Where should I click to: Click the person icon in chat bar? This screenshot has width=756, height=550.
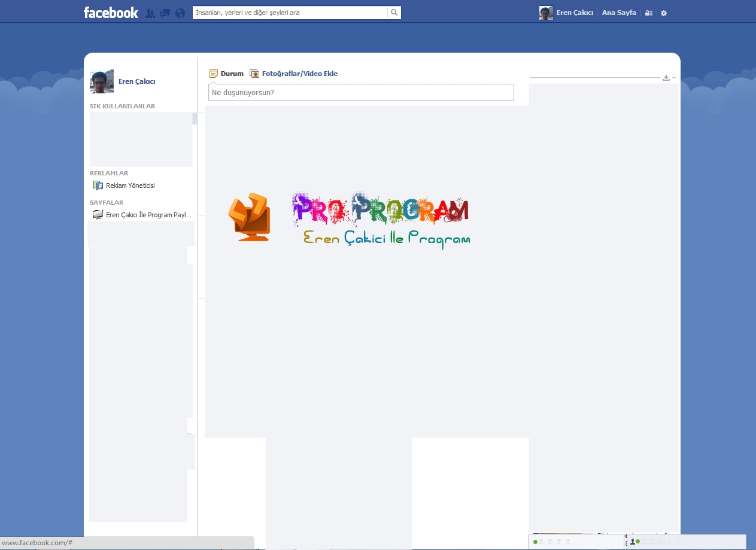pos(633,541)
